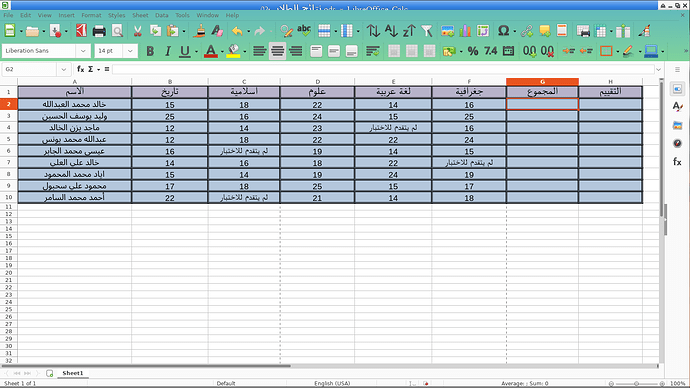Click the Sort ascending icon
Screen dimensions: 690x388
pyautogui.click(x=391, y=31)
